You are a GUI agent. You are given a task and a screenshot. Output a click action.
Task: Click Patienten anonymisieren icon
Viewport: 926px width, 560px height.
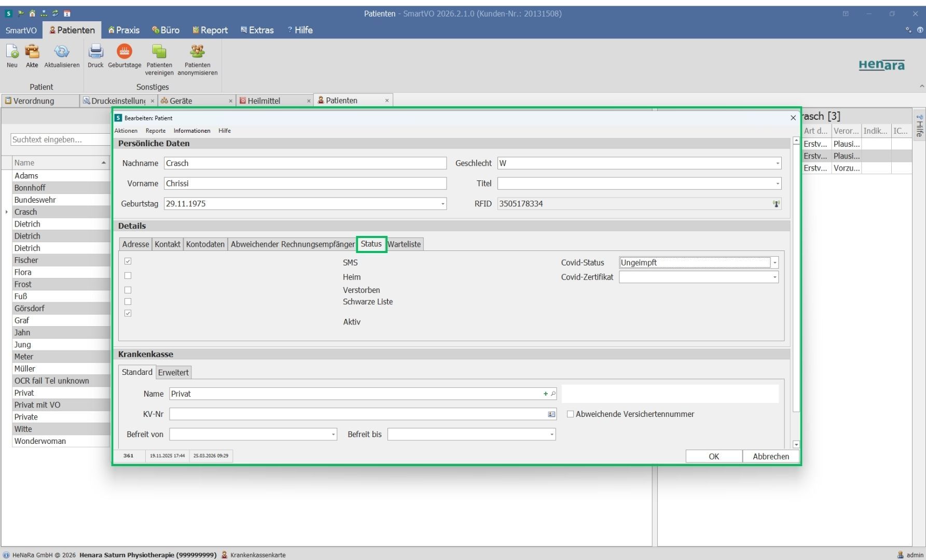tap(197, 51)
